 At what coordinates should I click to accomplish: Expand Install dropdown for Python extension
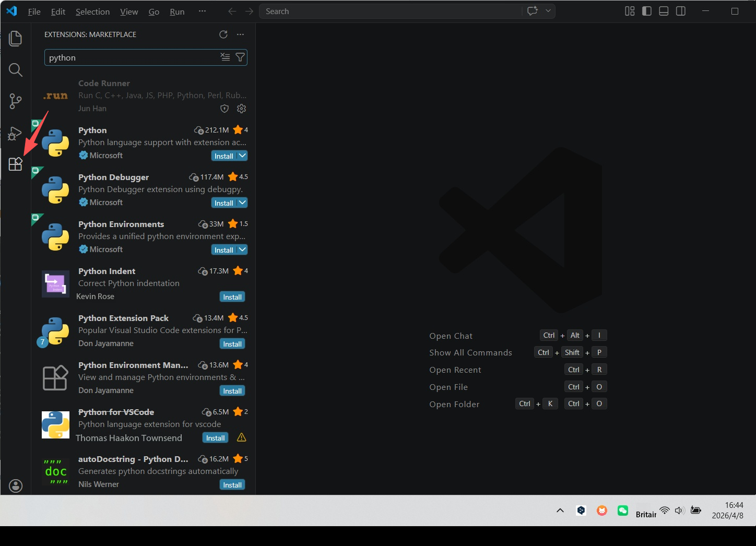click(x=242, y=156)
